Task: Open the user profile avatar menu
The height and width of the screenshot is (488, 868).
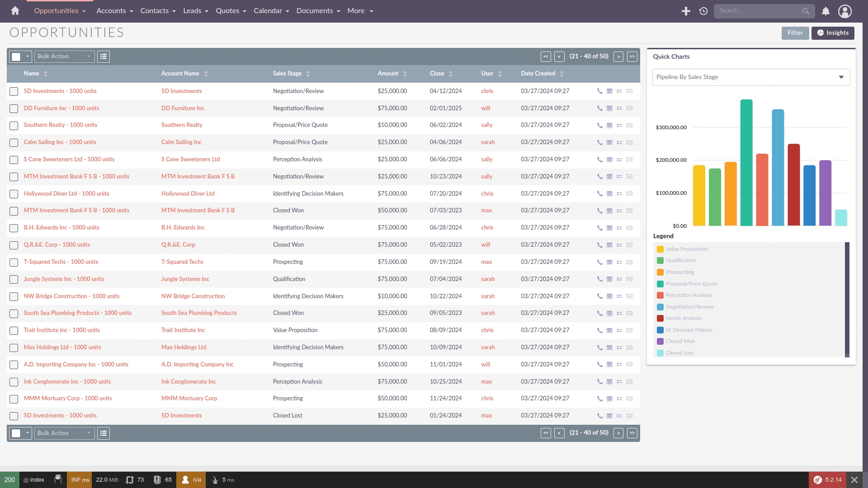Action: (x=844, y=11)
